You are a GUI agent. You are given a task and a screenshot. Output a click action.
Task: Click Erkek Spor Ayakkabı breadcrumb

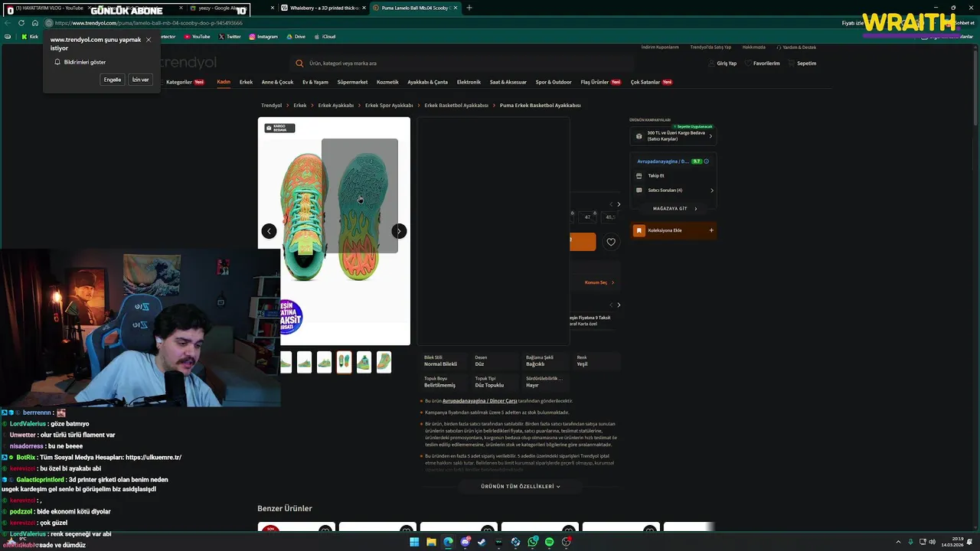pyautogui.click(x=389, y=106)
